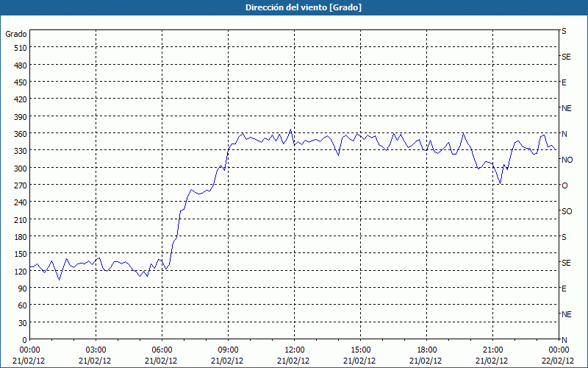Click the 'S' compass label aligned with 180
The width and height of the screenshot is (588, 368).
pyautogui.click(x=564, y=237)
